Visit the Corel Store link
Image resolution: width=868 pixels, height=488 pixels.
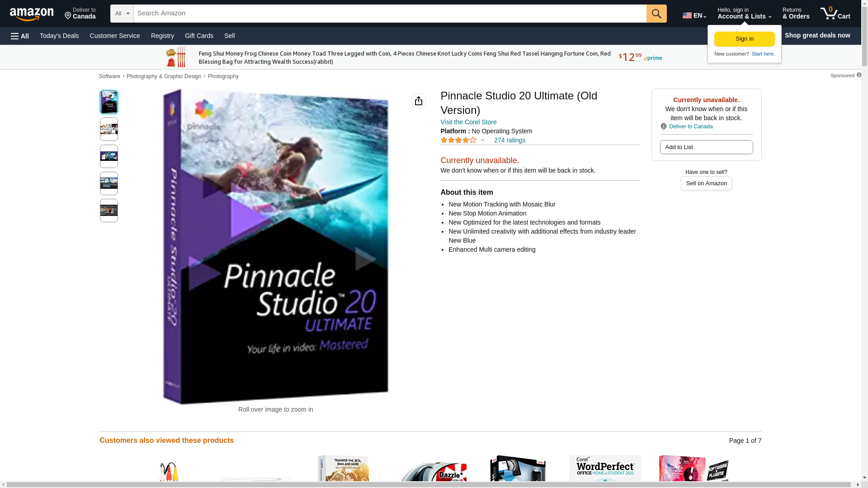coord(468,122)
